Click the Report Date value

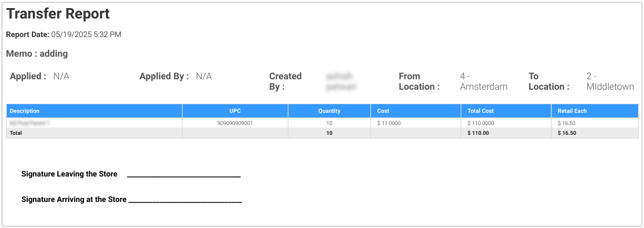[x=86, y=35]
